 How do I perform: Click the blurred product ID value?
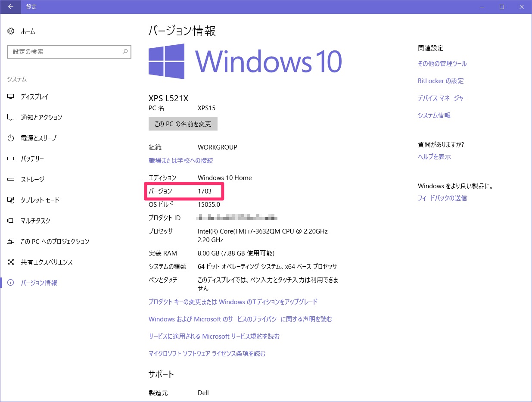[x=237, y=218]
